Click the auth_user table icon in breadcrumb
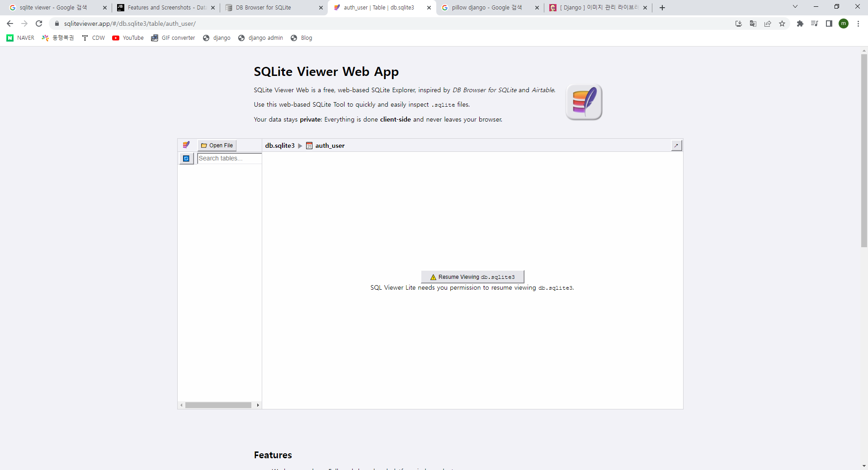Image resolution: width=868 pixels, height=470 pixels. click(309, 146)
